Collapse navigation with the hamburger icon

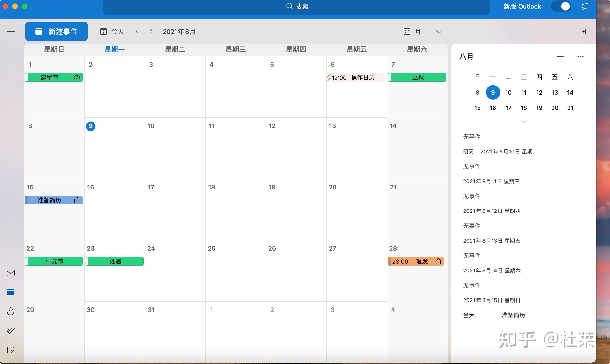[11, 31]
